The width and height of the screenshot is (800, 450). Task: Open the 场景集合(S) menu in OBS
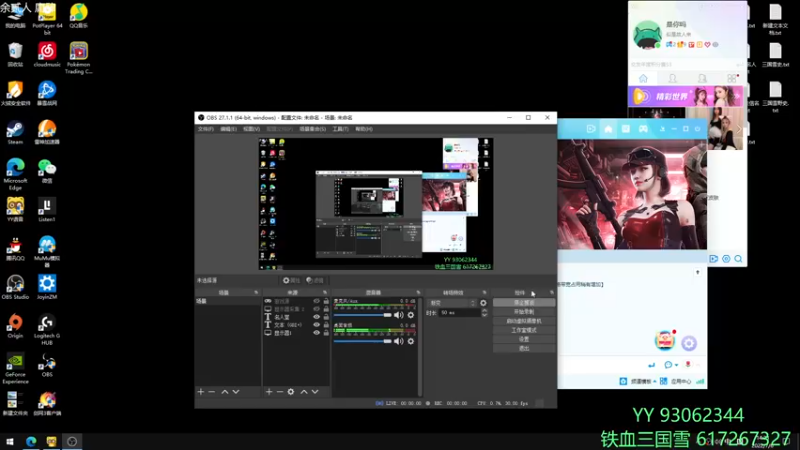click(312, 129)
